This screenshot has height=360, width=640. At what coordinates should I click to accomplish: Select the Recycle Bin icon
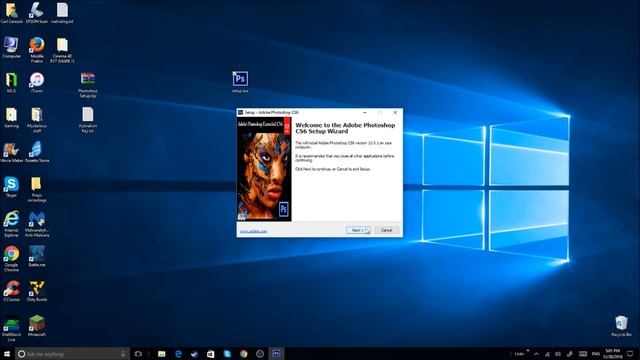pos(621,326)
